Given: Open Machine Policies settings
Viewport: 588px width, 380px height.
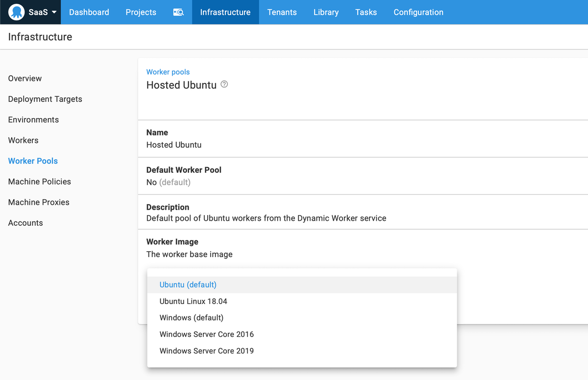Looking at the screenshot, I should coord(39,181).
